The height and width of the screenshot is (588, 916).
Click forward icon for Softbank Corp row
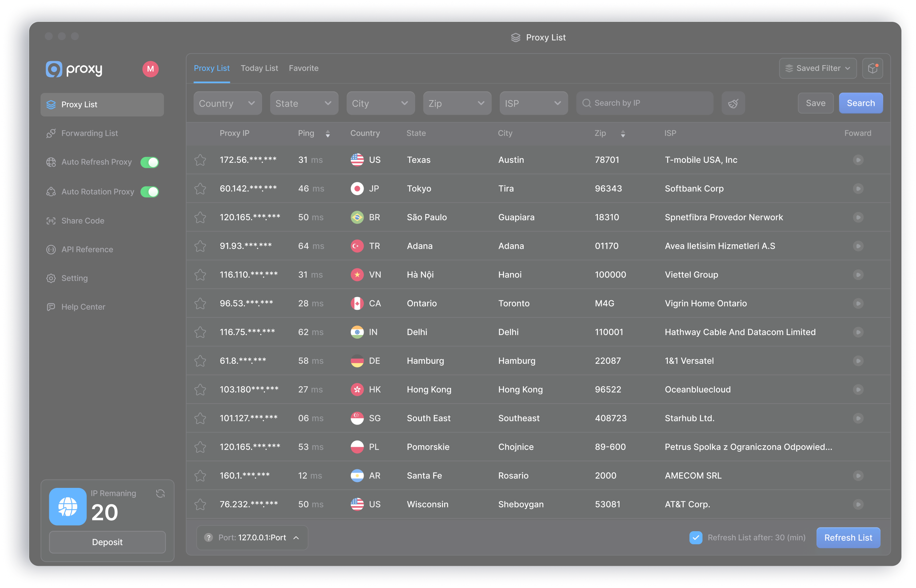coord(858,189)
